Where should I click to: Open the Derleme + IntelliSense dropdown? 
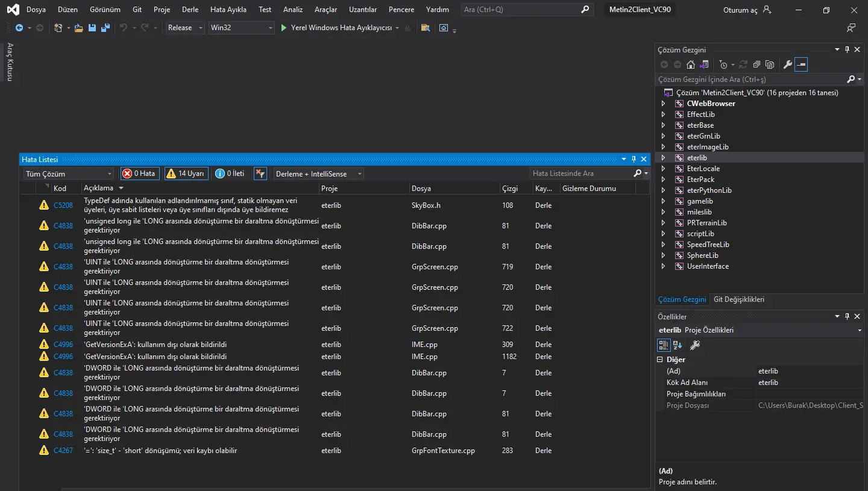[318, 174]
